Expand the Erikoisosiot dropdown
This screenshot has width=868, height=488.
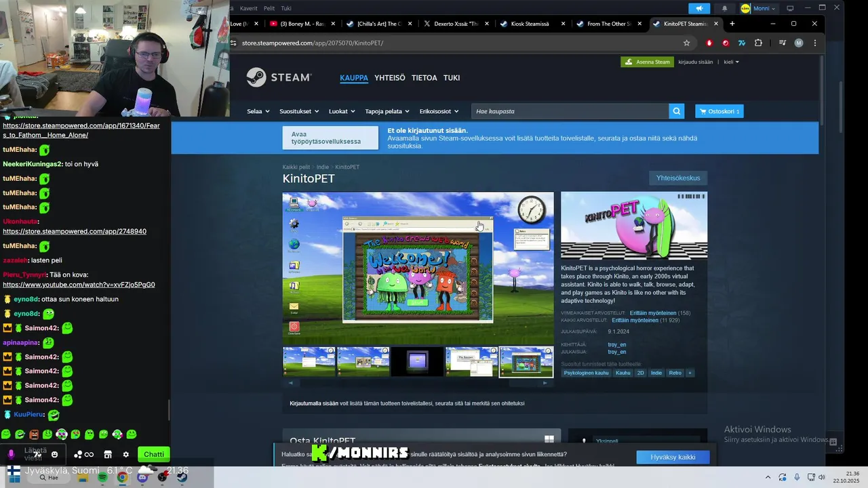click(439, 111)
